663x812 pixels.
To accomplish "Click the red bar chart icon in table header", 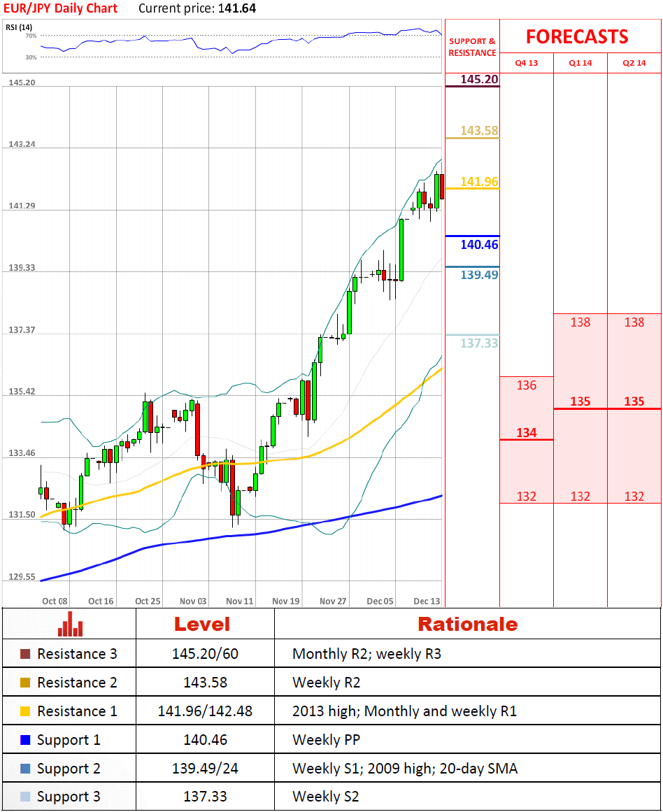I will point(71,623).
